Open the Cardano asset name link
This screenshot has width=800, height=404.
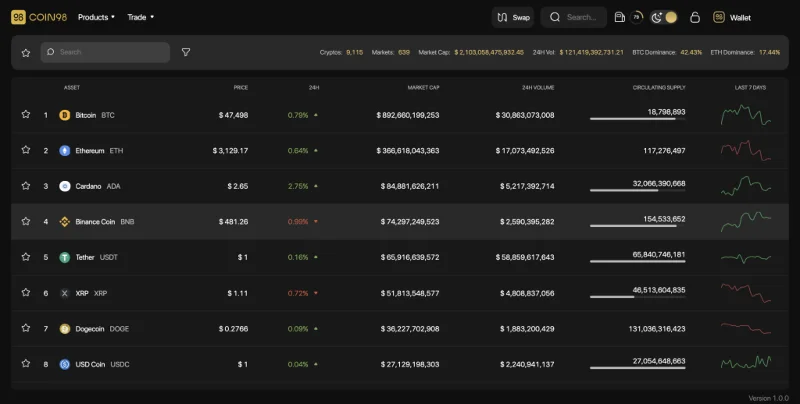[x=88, y=186]
